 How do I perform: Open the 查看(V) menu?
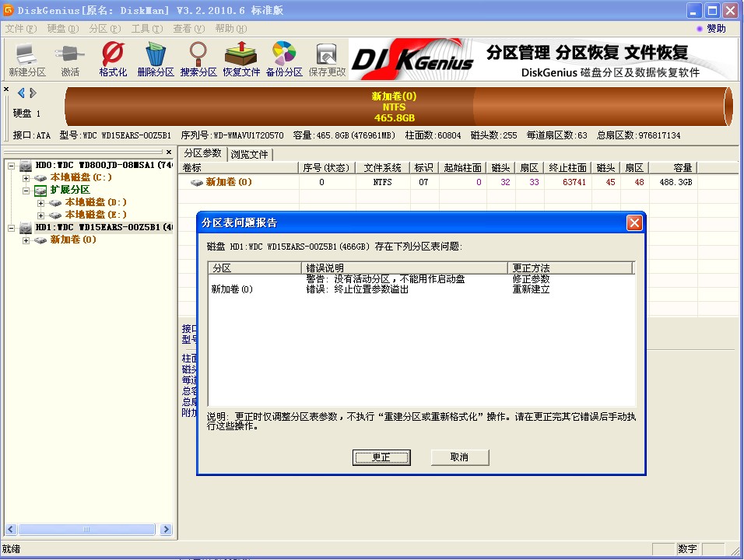[x=189, y=29]
